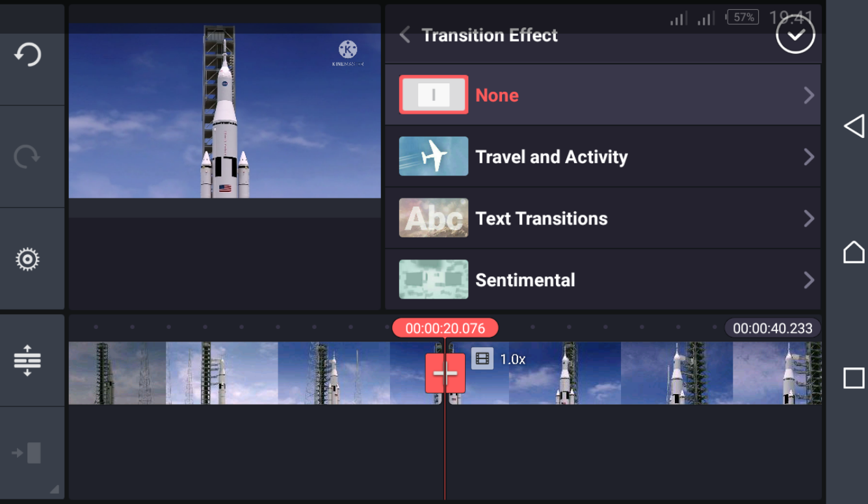Image resolution: width=868 pixels, height=504 pixels.
Task: Select the Sentimental transition category
Action: click(x=525, y=280)
